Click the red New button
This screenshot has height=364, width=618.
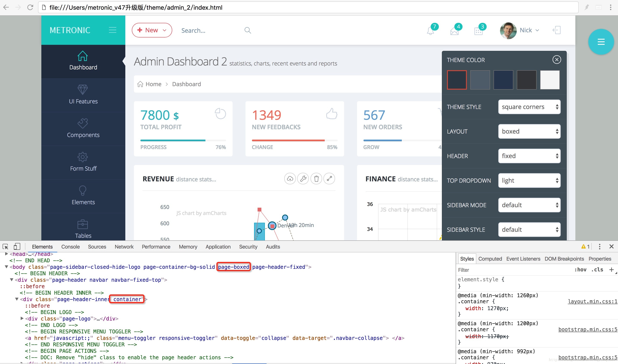[x=152, y=30]
